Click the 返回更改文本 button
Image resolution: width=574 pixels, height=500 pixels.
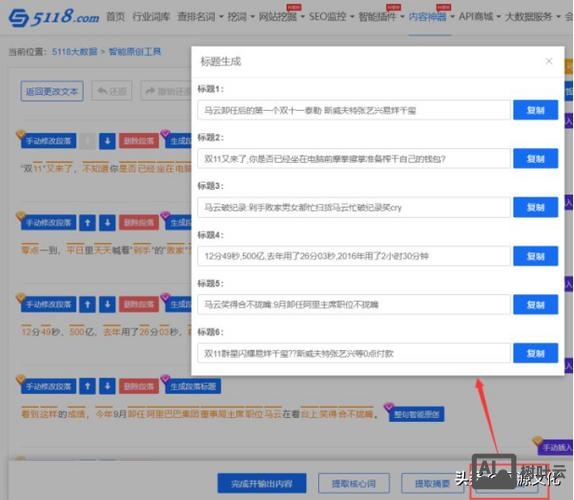pyautogui.click(x=52, y=91)
